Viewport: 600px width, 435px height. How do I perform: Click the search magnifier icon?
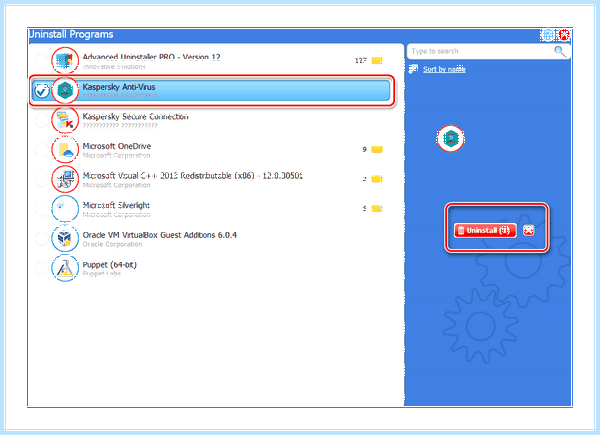click(x=560, y=51)
